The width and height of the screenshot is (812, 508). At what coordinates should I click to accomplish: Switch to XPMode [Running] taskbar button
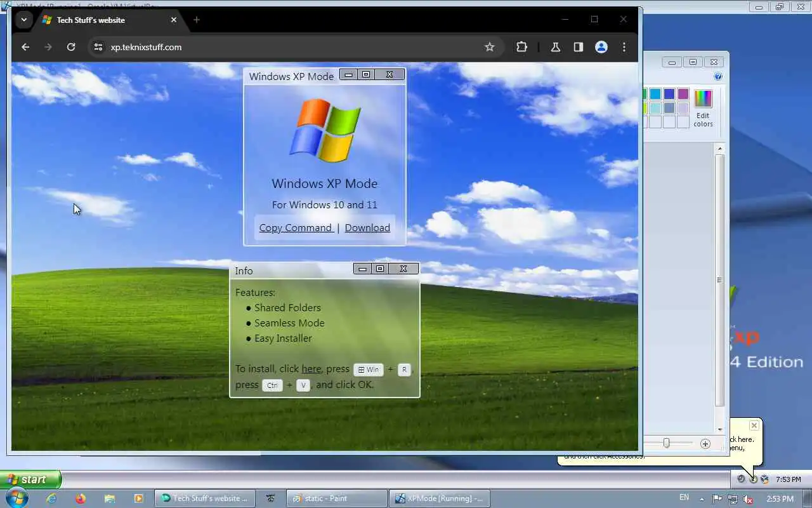pyautogui.click(x=439, y=498)
